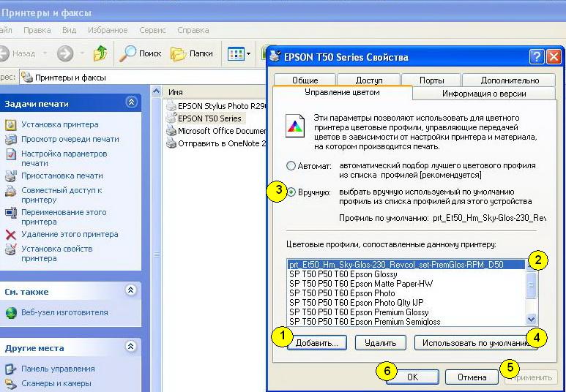Viewport: 566px width, 392px height.
Task: Click the manufacturer website globe icon
Action: (11, 313)
